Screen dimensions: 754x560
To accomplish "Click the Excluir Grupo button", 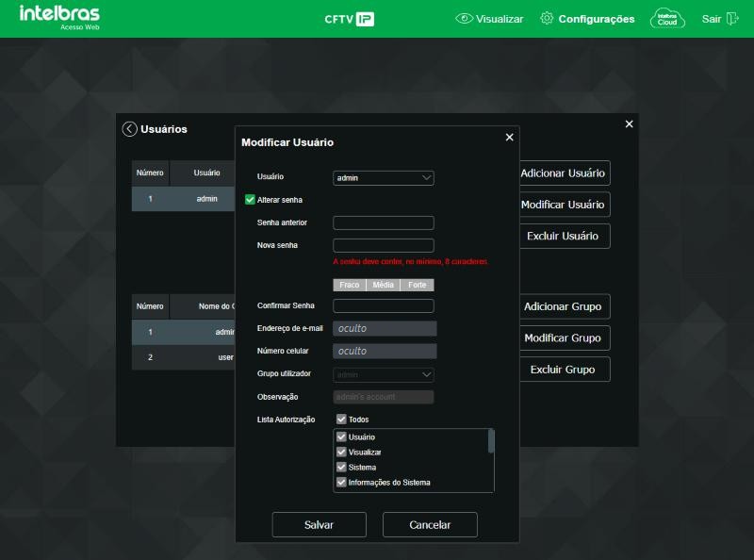I will (x=565, y=370).
